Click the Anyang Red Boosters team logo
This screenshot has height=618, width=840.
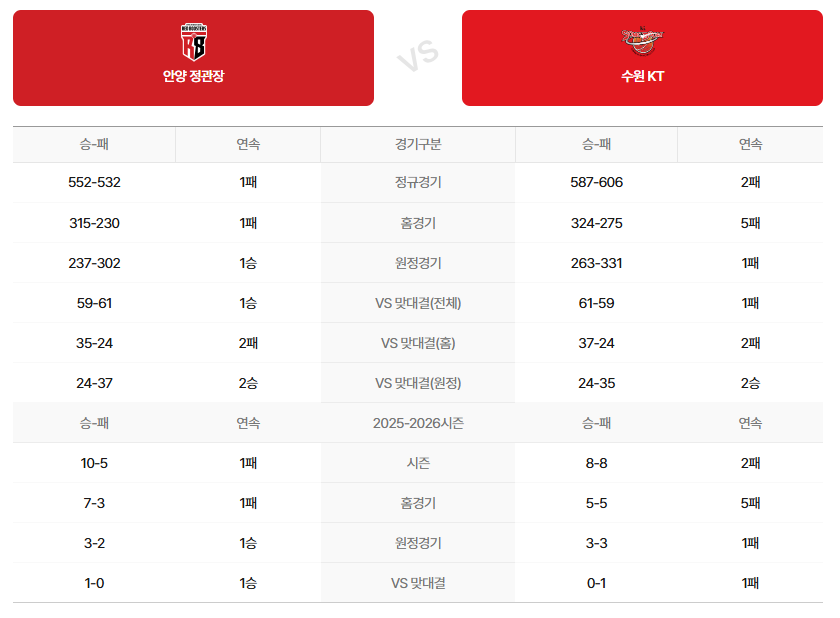point(193,42)
